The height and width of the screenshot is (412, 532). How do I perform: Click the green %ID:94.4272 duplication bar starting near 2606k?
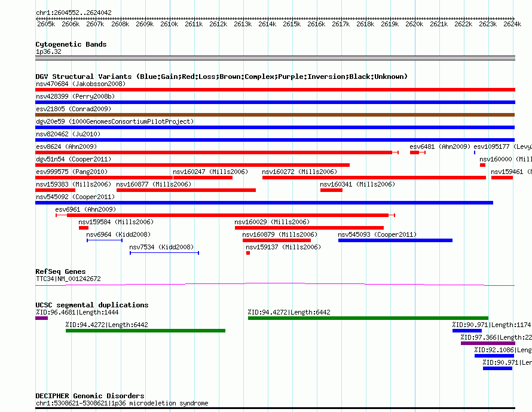(x=146, y=331)
